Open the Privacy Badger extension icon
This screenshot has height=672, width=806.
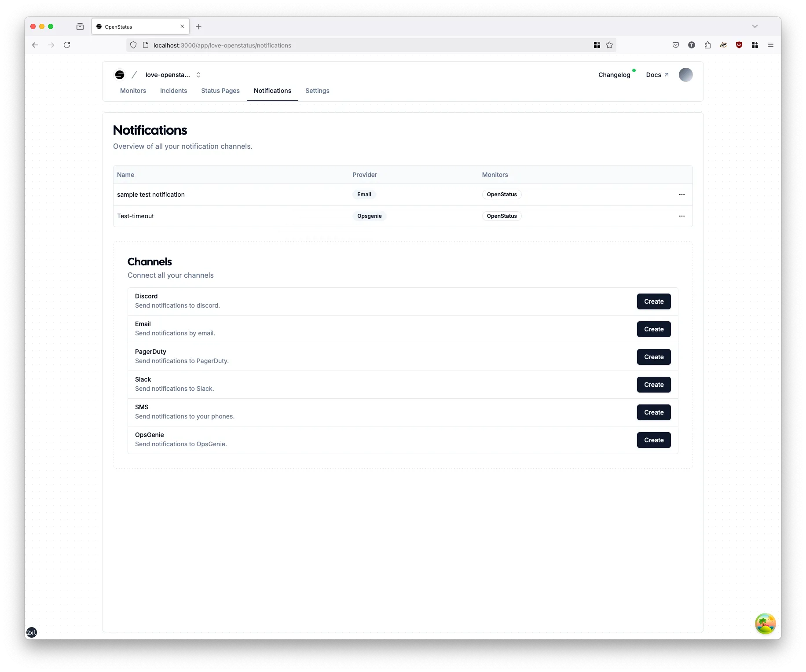[x=723, y=45]
